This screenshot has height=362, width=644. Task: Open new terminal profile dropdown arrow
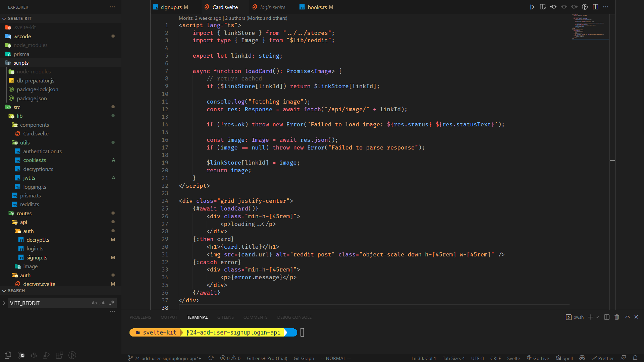(x=597, y=317)
